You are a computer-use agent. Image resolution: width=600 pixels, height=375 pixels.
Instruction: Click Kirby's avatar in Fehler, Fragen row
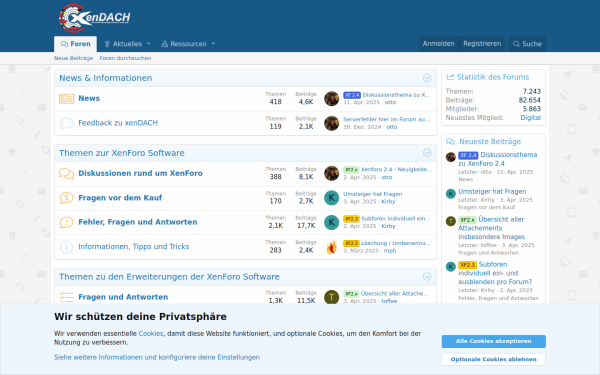pyautogui.click(x=331, y=222)
